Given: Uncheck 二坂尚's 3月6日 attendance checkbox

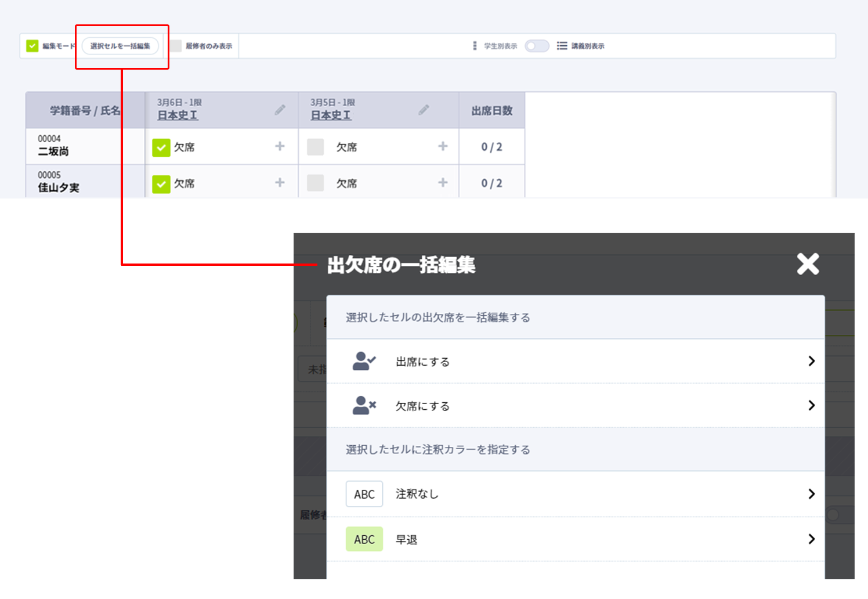Looking at the screenshot, I should (161, 147).
